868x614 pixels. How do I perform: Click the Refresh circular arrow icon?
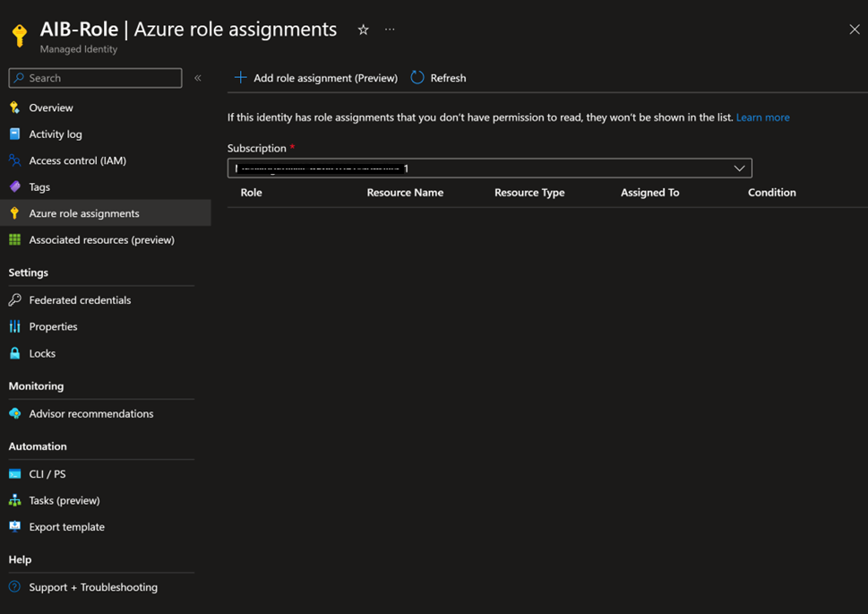tap(417, 78)
